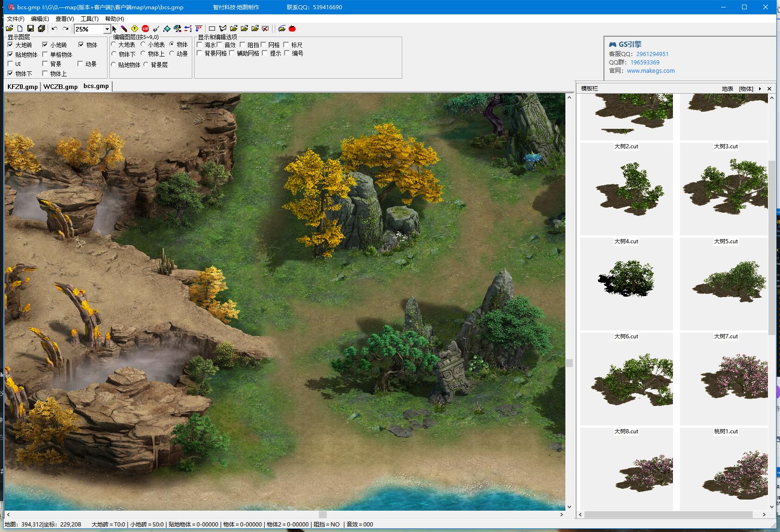The image size is (780, 532).
Task: Switch to the WCZB.gmp tab
Action: coord(60,87)
